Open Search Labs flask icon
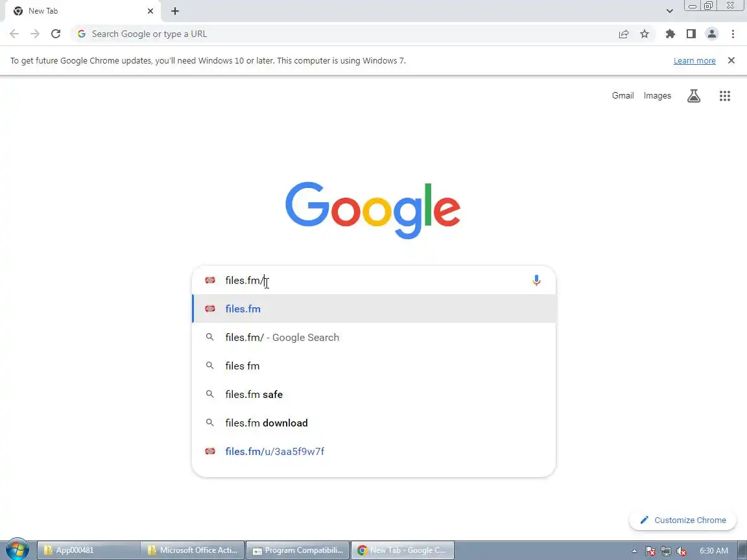747x560 pixels. click(x=694, y=96)
